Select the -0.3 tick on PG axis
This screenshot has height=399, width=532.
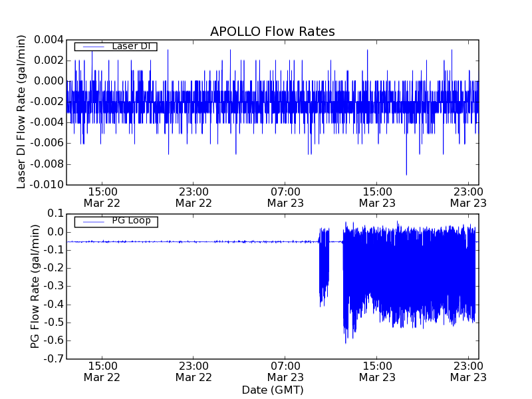coord(54,287)
